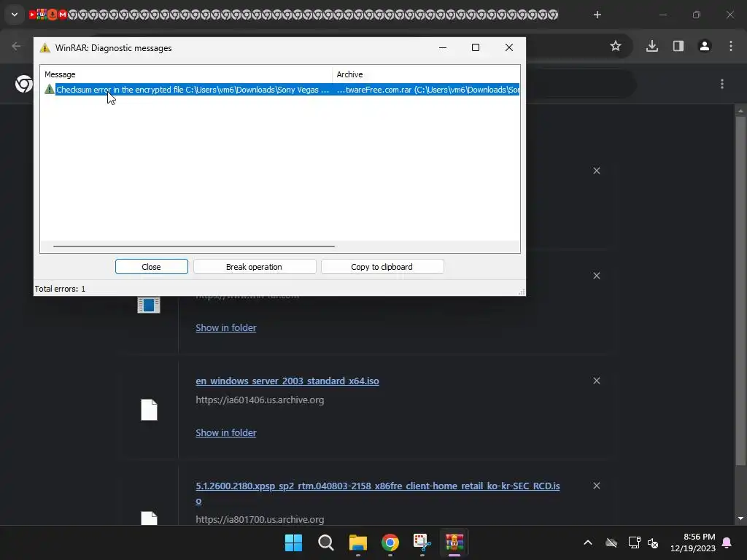Open Windows taskbar search
747x560 pixels.
pyautogui.click(x=326, y=542)
